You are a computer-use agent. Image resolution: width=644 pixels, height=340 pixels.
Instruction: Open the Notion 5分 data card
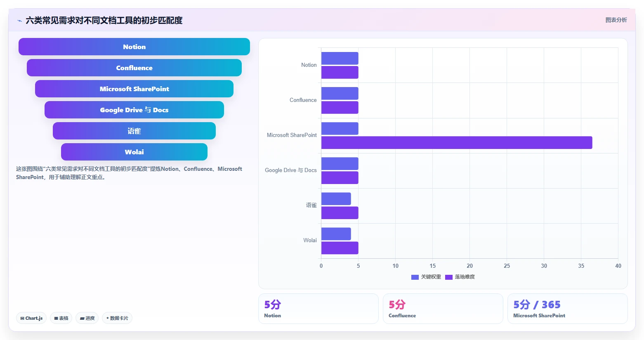click(x=318, y=309)
